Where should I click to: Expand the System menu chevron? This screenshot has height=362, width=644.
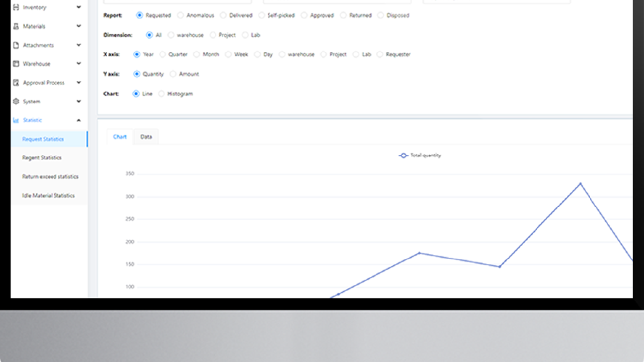(79, 102)
